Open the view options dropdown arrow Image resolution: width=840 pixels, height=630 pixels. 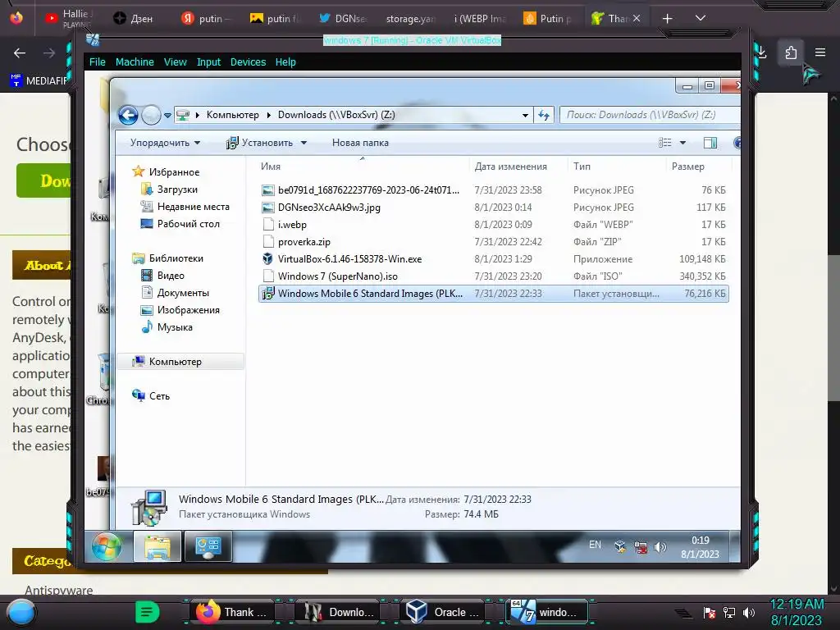click(682, 143)
